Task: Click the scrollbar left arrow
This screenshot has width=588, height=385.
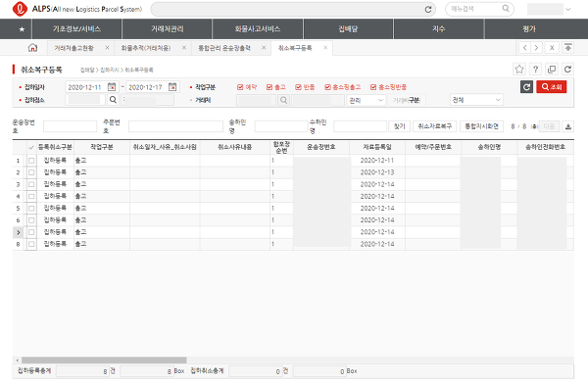Action: click(17, 360)
